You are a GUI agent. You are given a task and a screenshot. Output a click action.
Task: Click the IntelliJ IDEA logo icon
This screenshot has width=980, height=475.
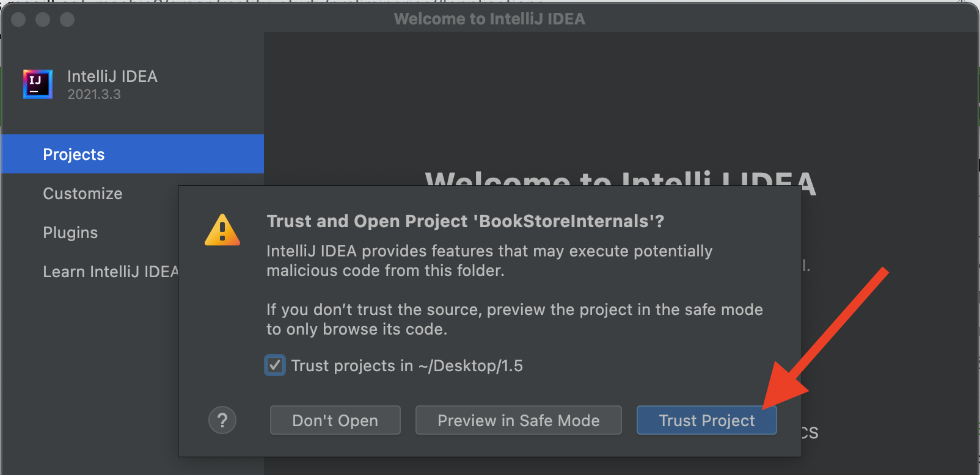[37, 84]
